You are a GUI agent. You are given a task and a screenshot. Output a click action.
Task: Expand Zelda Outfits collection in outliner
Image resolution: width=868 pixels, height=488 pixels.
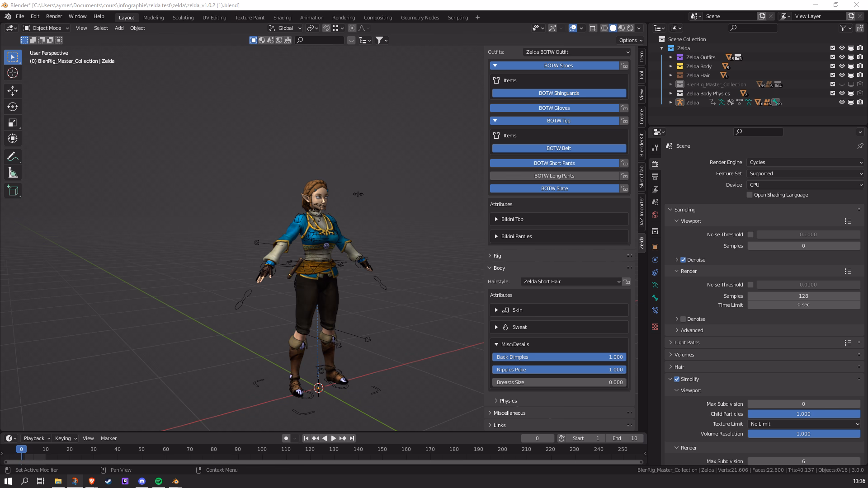(671, 57)
